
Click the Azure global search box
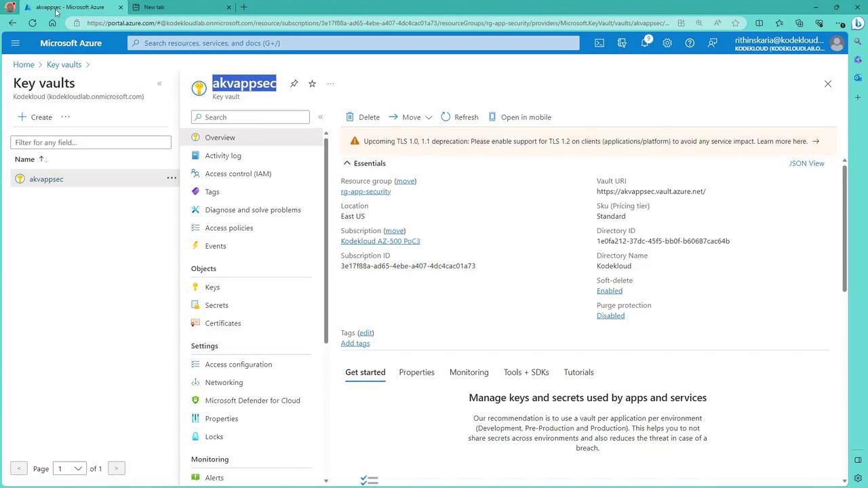coord(353,43)
